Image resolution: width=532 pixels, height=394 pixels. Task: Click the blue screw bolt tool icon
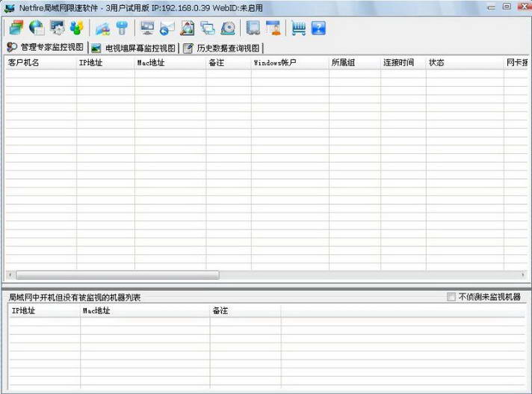pos(122,28)
